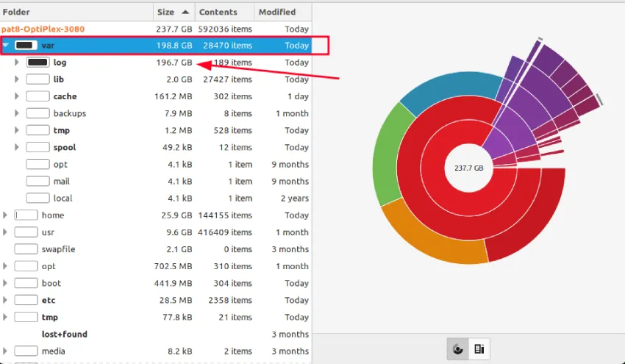Select the etc folder row
This screenshot has height=364, width=625.
point(156,300)
